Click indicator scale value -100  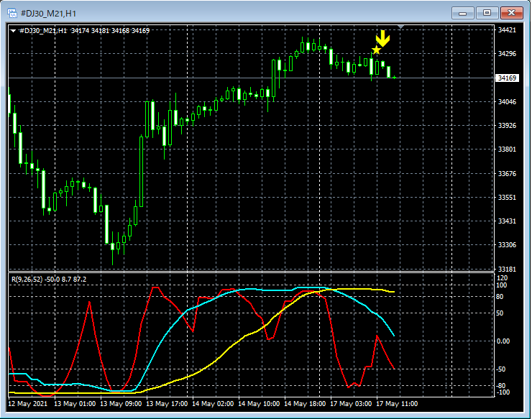point(503,392)
